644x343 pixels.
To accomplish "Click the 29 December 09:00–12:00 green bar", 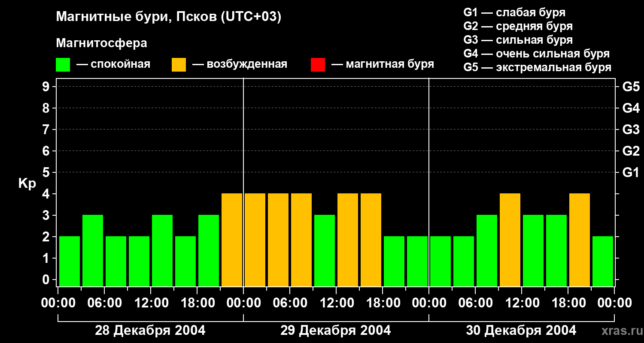I will [x=325, y=250].
